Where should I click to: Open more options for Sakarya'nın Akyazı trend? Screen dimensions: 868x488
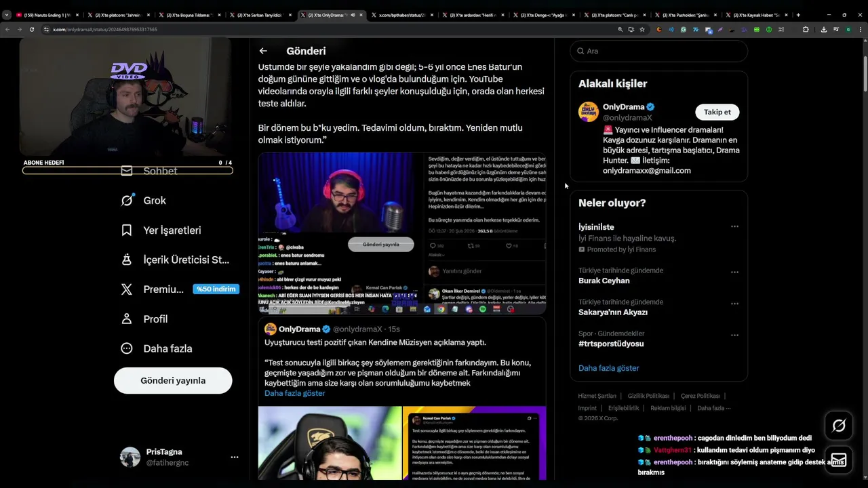point(734,304)
